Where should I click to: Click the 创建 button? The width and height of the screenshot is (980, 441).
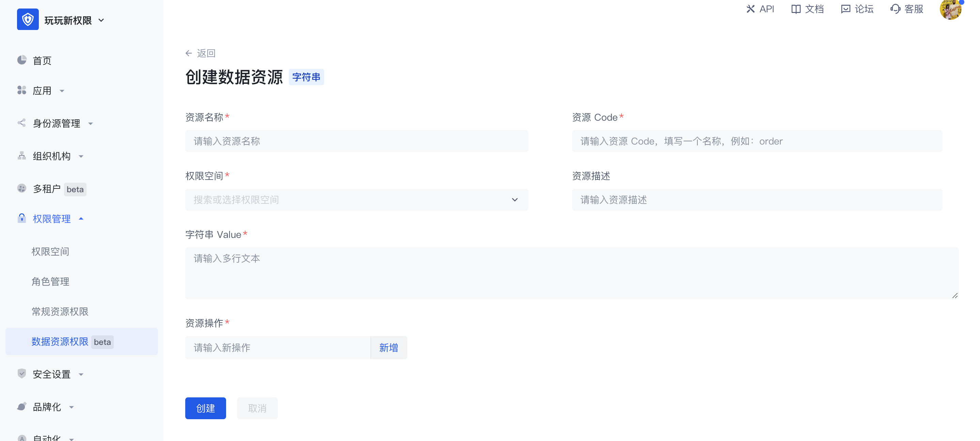tap(205, 408)
